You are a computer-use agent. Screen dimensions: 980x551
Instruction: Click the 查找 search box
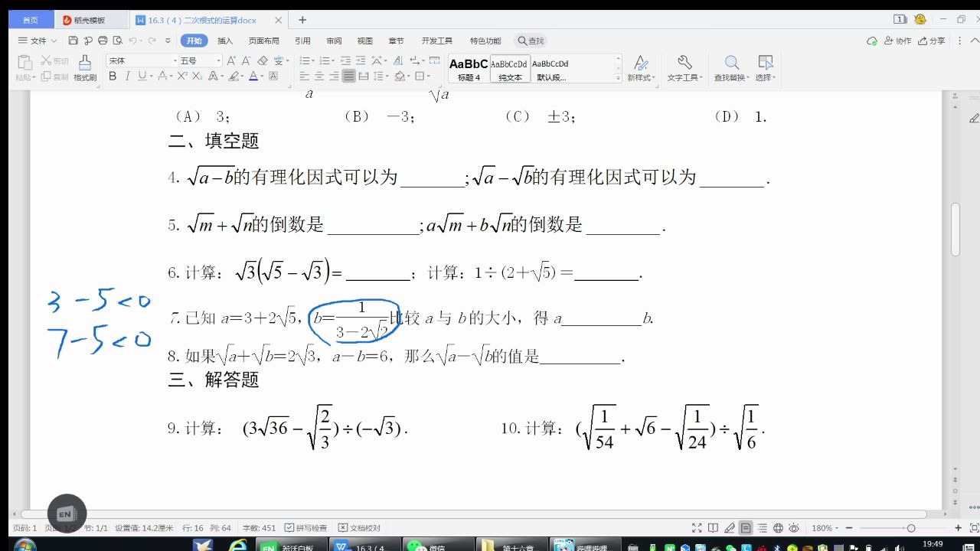tap(531, 41)
